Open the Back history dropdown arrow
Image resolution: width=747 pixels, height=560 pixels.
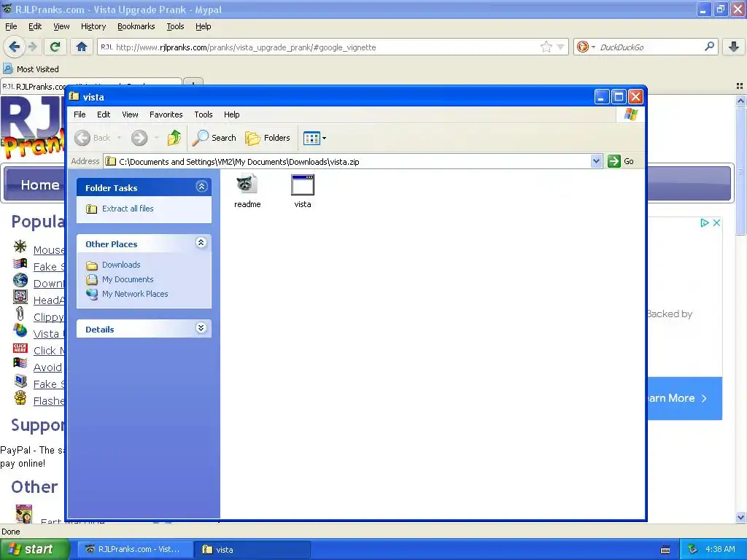[x=119, y=138]
